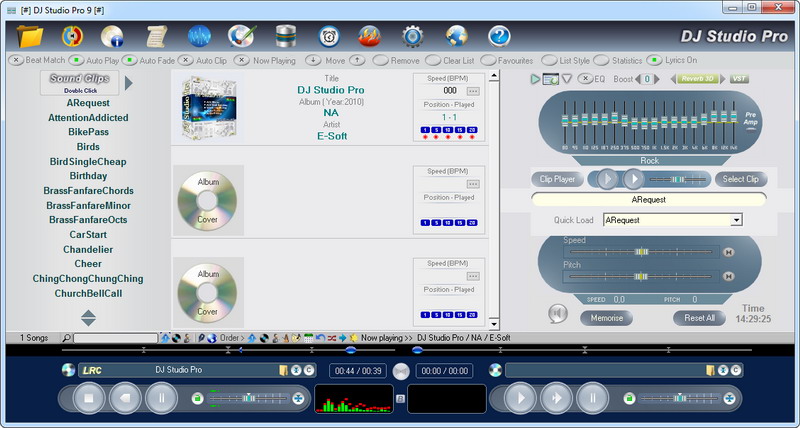Select the ChurchBellCall sound clip
This screenshot has width=800, height=428.
click(x=88, y=293)
